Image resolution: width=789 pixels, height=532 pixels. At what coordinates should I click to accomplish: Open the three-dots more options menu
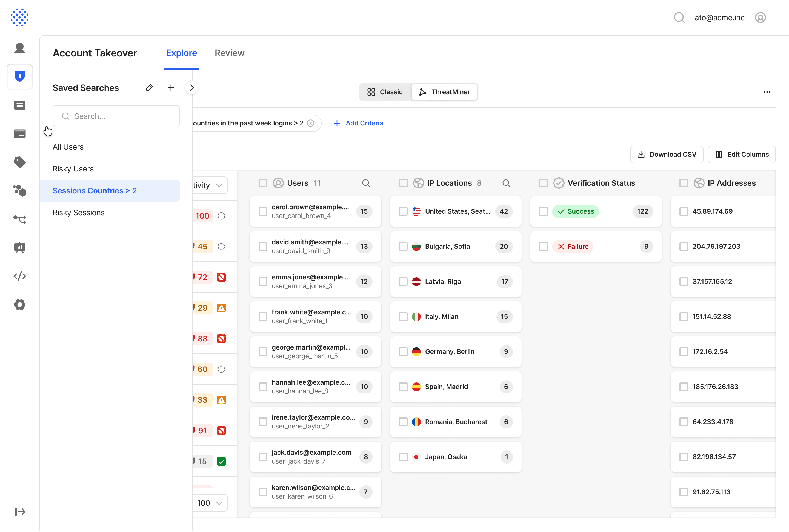point(767,92)
